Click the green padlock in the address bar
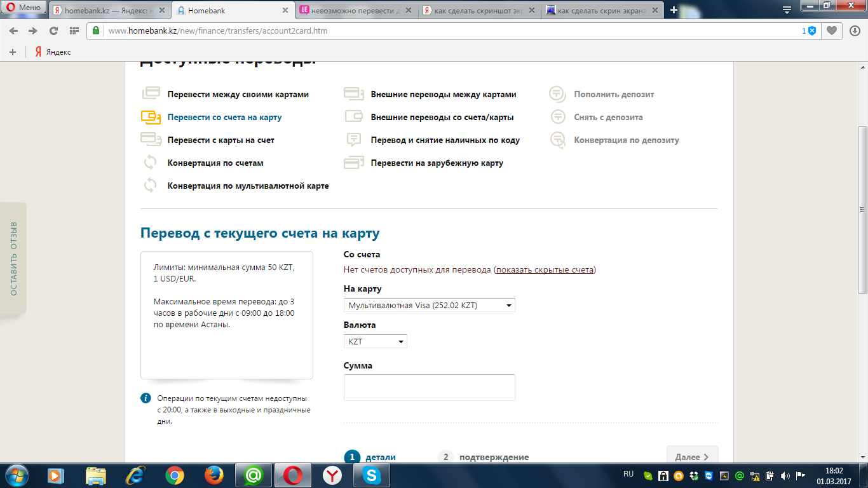Screen dimensions: 868x488 pyautogui.click(x=97, y=30)
